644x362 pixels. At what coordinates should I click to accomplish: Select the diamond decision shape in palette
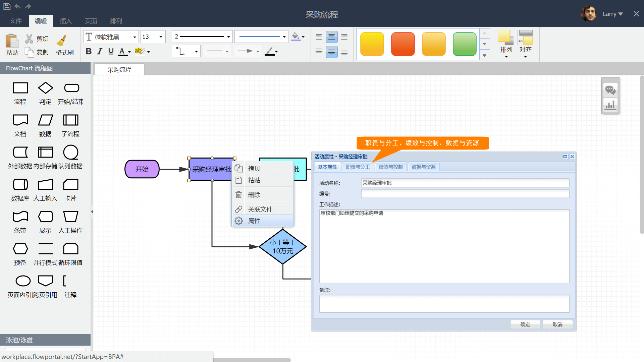point(45,88)
